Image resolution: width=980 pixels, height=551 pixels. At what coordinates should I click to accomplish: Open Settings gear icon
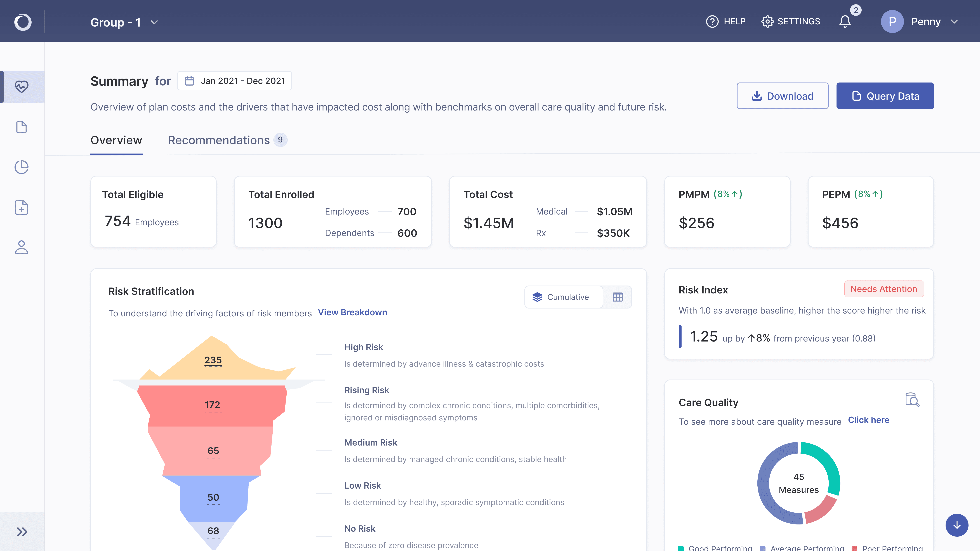[x=767, y=22]
